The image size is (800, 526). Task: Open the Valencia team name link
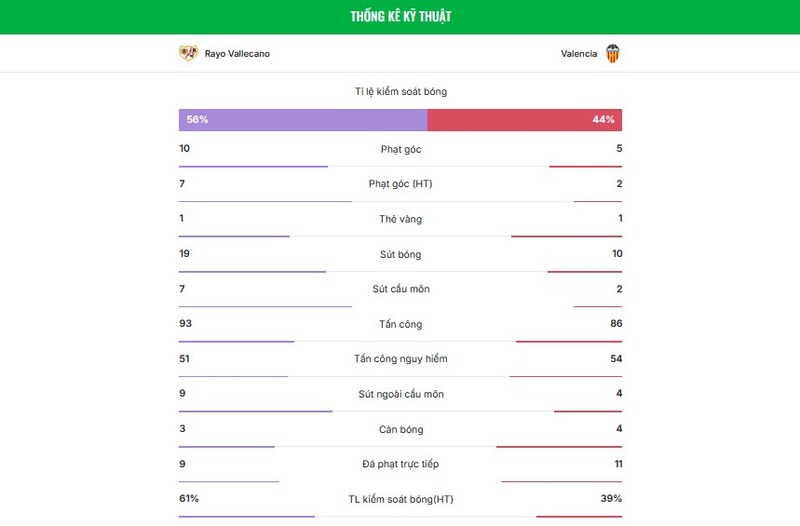[x=579, y=54]
